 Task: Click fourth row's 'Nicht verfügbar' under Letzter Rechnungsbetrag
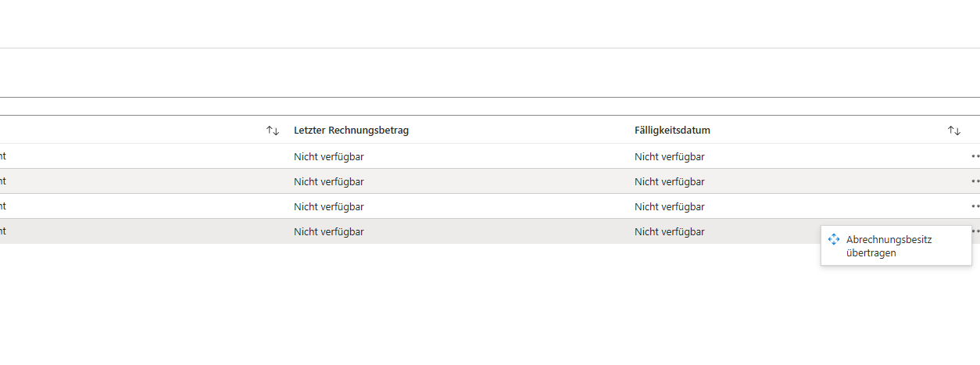click(x=329, y=231)
